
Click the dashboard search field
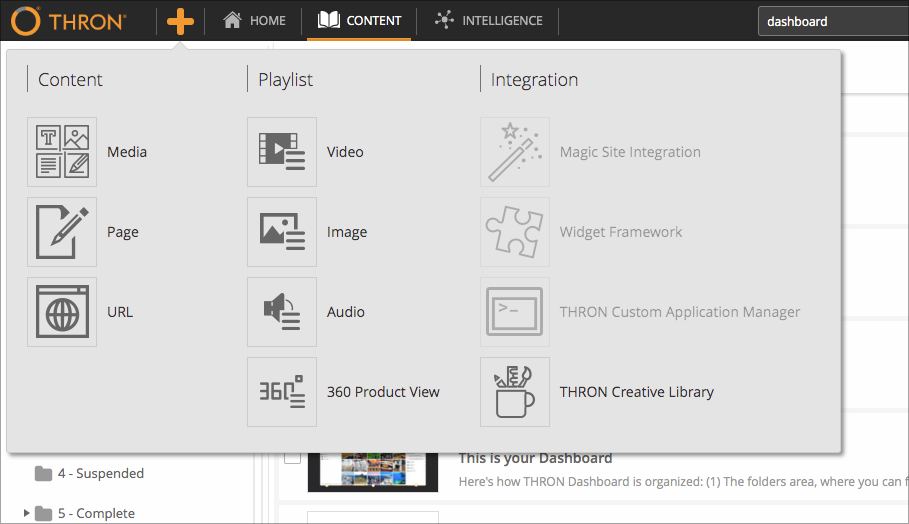click(x=830, y=21)
